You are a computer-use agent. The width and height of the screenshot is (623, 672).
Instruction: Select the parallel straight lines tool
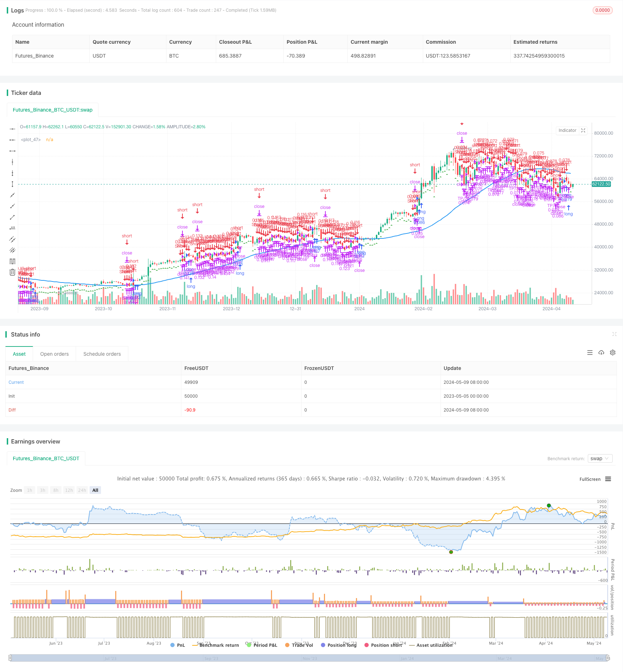[x=12, y=250]
